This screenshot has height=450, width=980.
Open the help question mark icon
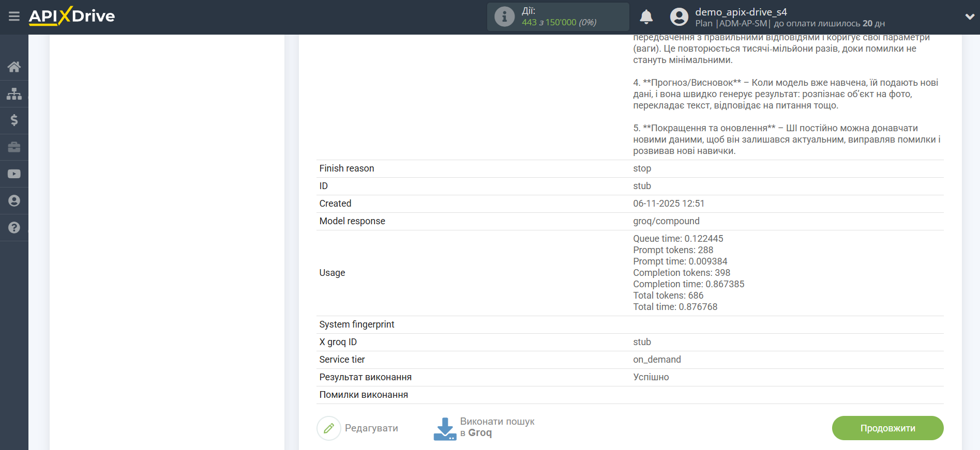(x=14, y=228)
